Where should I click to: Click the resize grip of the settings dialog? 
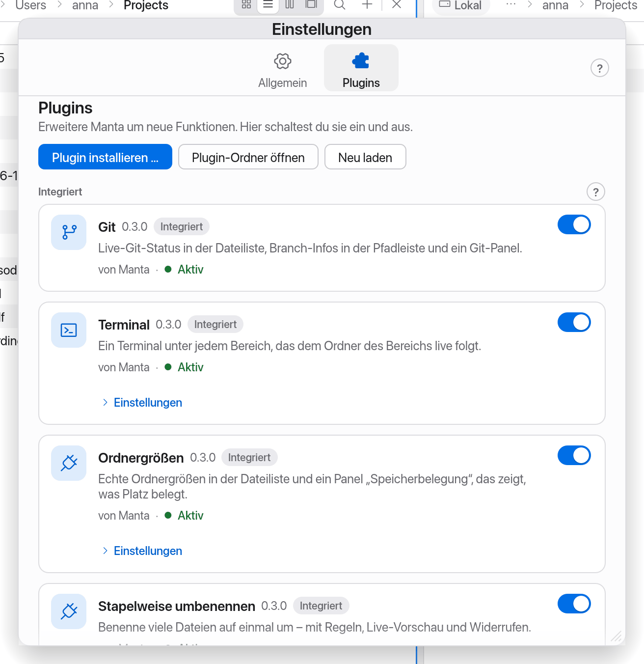[617, 636]
